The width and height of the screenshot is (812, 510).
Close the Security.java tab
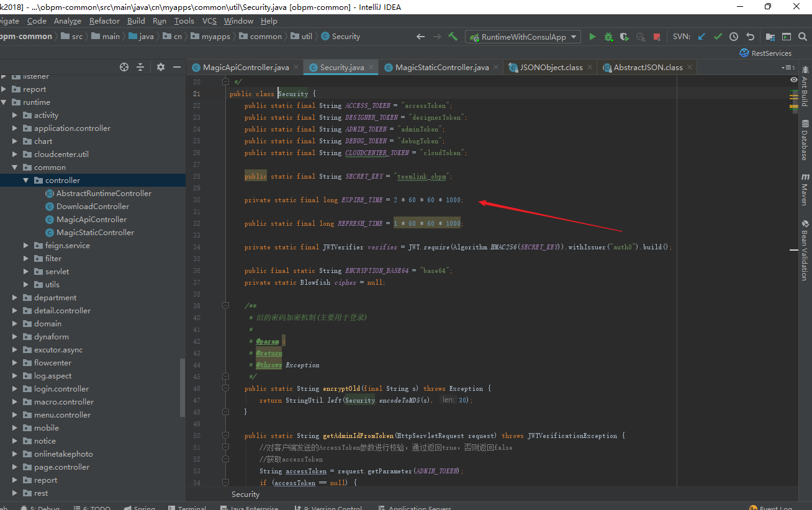pos(371,67)
